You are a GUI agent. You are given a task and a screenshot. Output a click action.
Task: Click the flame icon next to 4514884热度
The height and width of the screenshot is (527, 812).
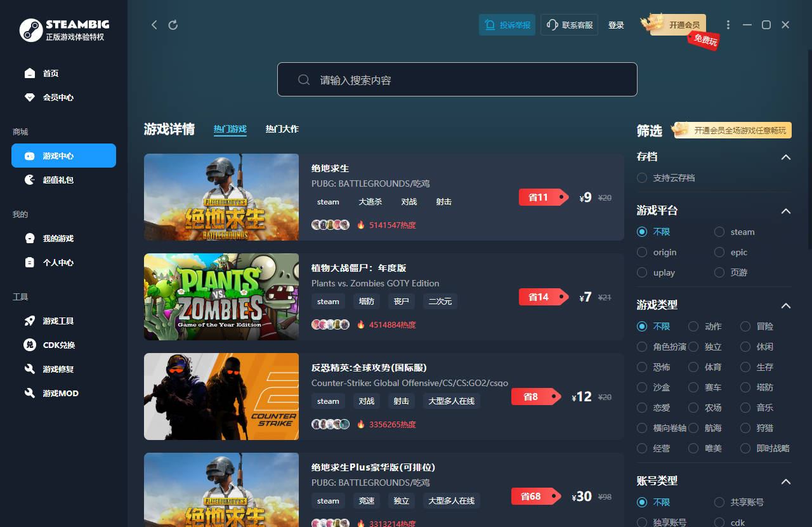tap(361, 324)
